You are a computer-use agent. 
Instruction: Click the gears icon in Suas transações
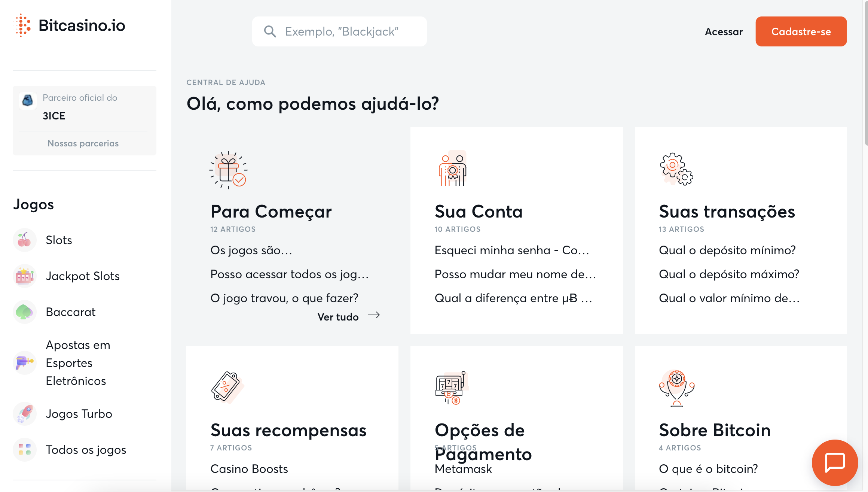[676, 169]
